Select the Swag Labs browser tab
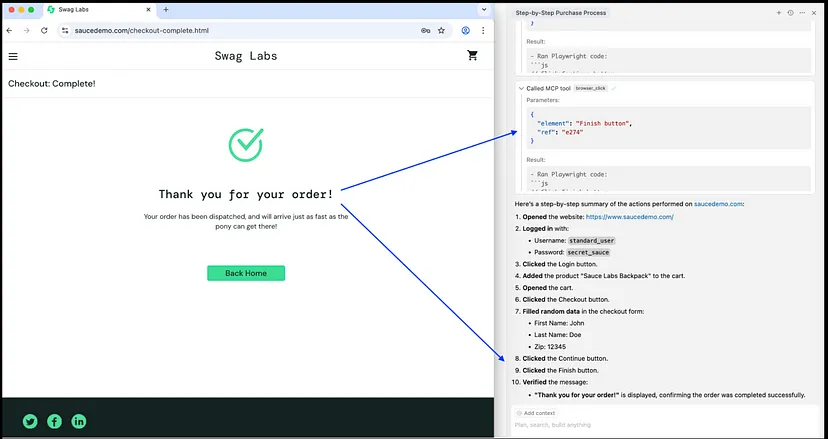Screen dimensions: 828x439 (98, 10)
